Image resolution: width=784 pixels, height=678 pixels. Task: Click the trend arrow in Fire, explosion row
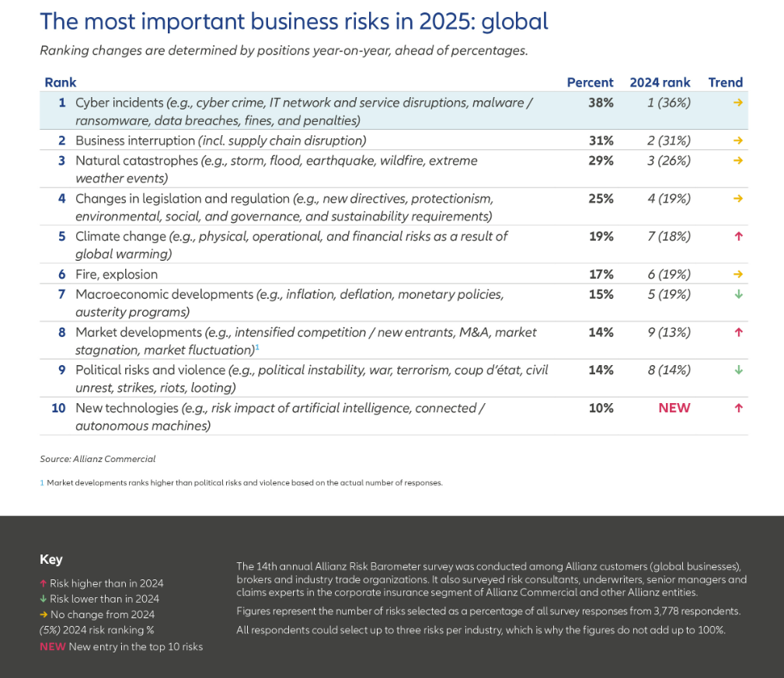(737, 274)
